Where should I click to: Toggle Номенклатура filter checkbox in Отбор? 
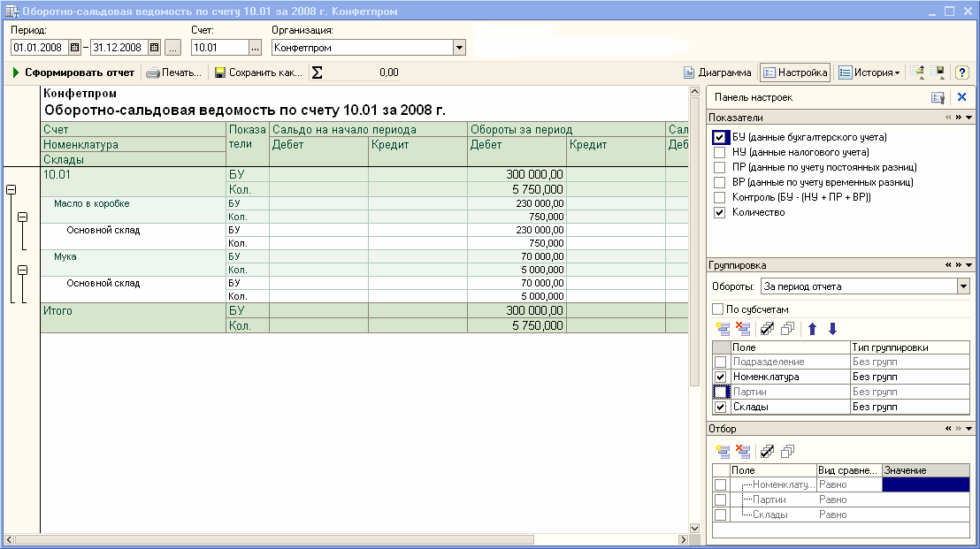(721, 484)
